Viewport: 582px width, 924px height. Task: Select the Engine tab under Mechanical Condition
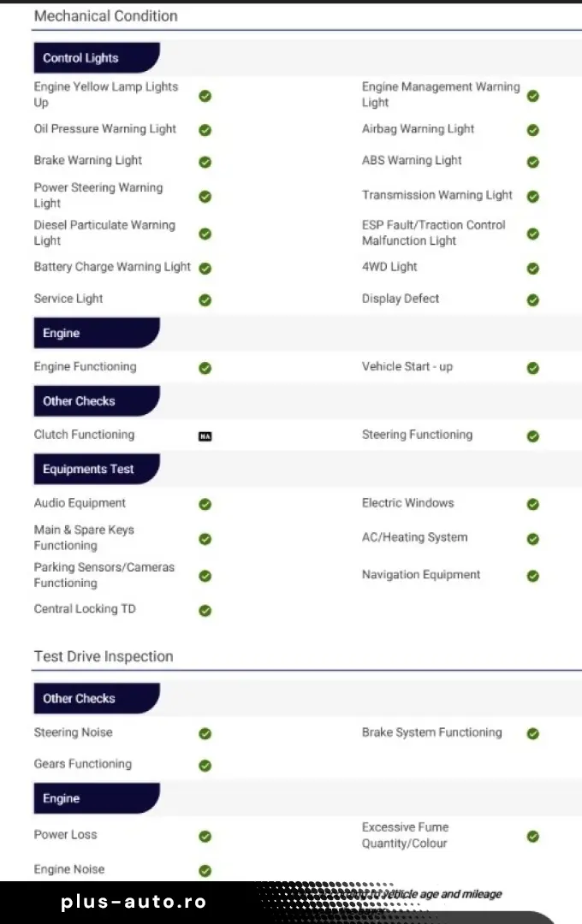94,333
